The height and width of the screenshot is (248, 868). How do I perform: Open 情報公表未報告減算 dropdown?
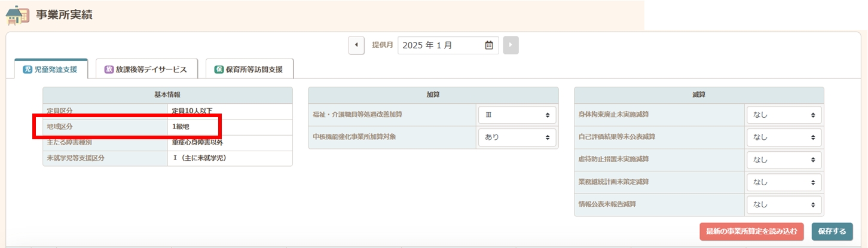coord(784,205)
